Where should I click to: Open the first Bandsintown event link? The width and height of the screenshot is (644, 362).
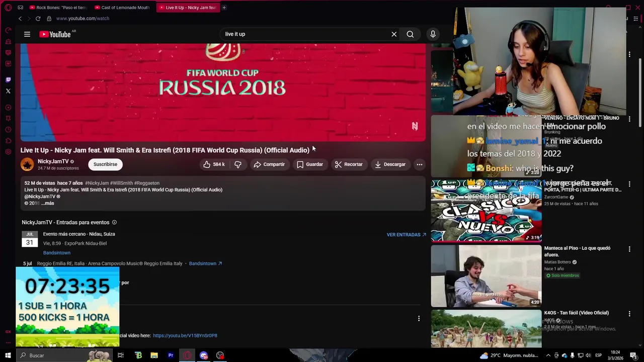click(57, 253)
